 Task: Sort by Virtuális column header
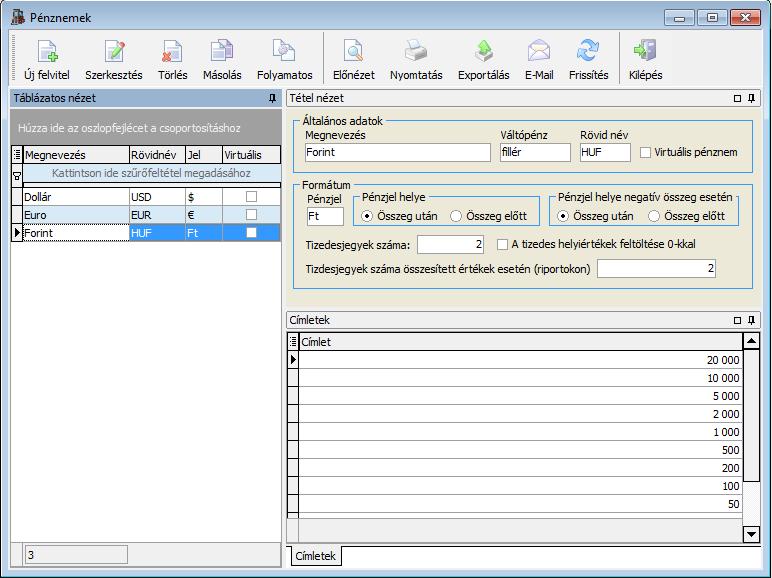click(x=252, y=155)
